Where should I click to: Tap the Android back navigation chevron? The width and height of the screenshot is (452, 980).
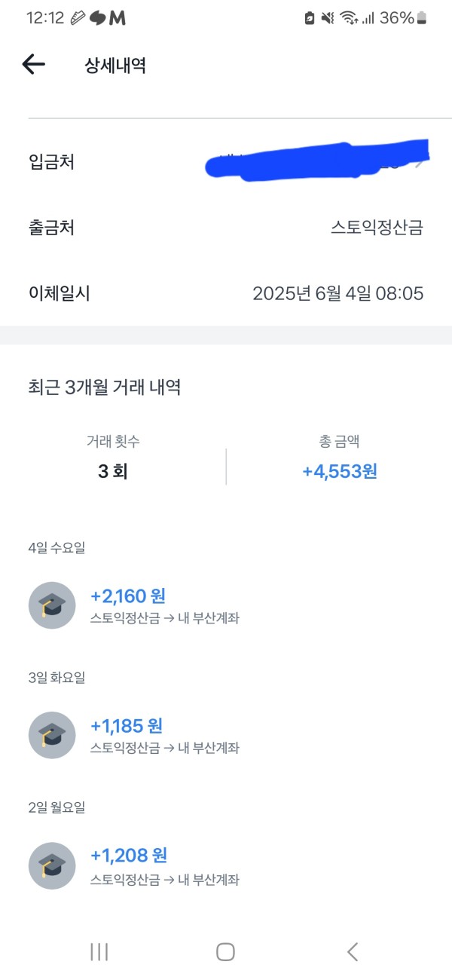coord(352,951)
